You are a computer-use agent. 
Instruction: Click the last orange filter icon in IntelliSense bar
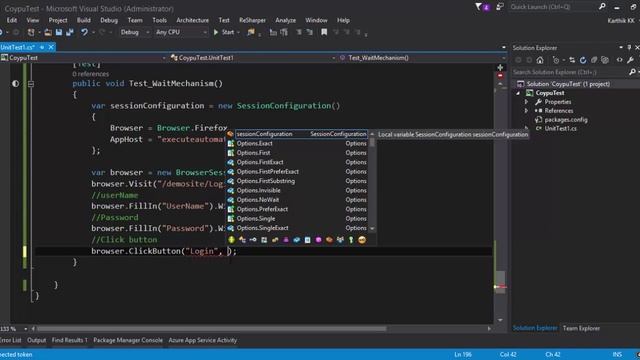[x=362, y=240]
